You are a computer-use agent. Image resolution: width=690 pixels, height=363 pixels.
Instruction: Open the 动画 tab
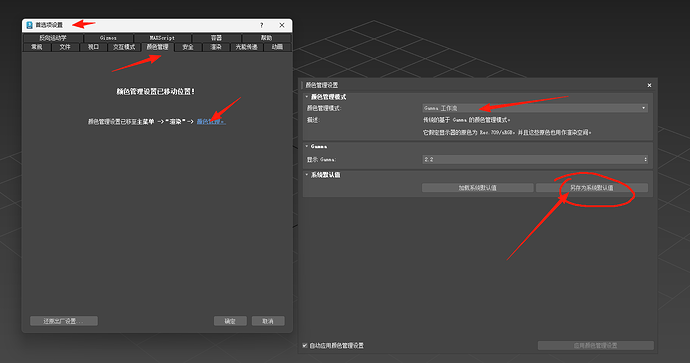(277, 47)
